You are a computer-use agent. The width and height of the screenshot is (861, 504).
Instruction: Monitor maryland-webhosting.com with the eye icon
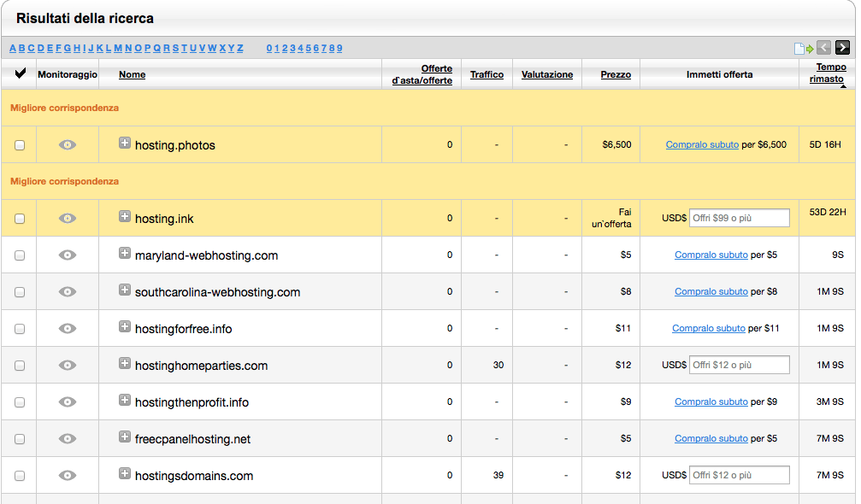click(x=67, y=255)
